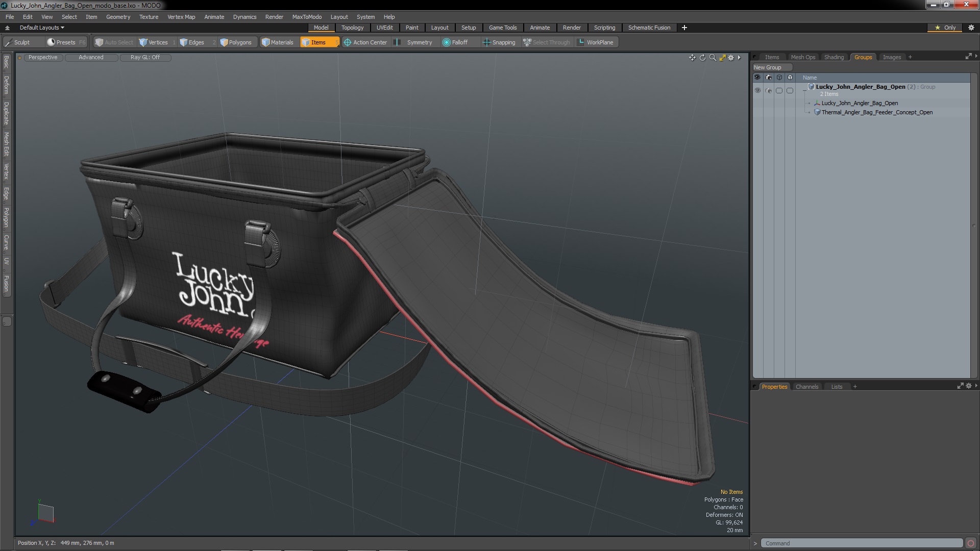Add a tab next to Lists
This screenshot has height=551, width=980.
(x=855, y=387)
